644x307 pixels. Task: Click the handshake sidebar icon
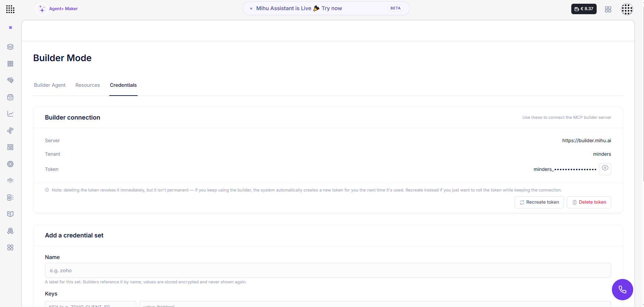pos(10,80)
